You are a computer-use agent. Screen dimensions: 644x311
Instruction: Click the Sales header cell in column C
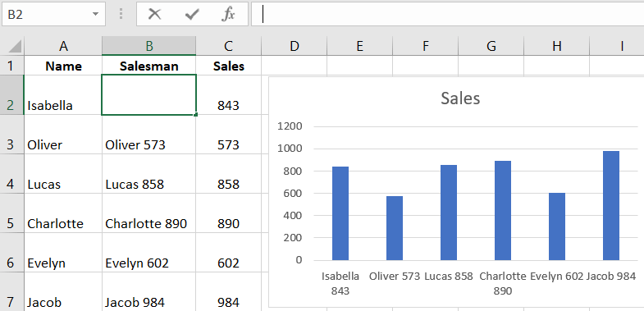[228, 66]
